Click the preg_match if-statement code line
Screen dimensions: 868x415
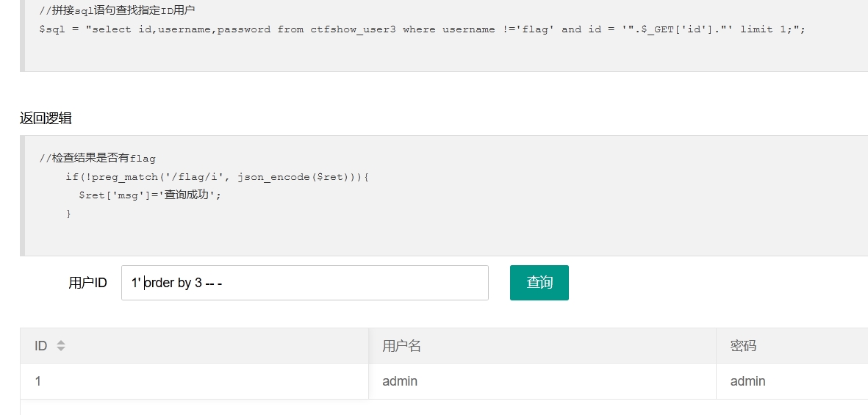[217, 177]
